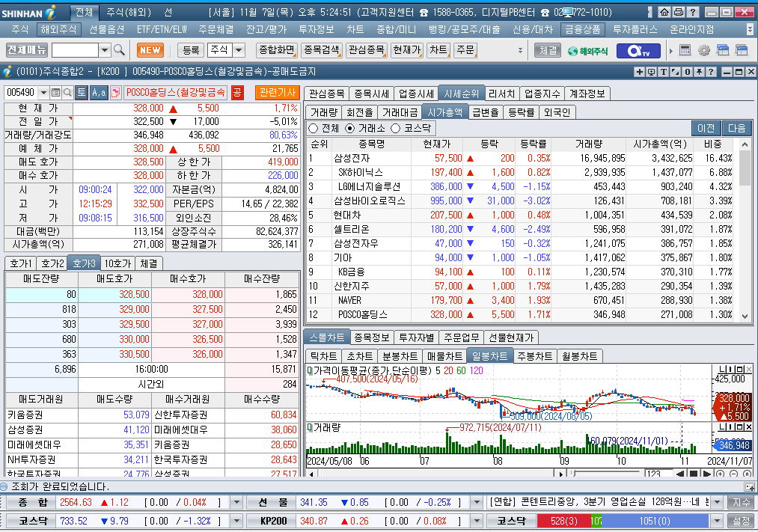Select the 삼성전자 row in the ranking list
Viewport: 758px width, 532px height.
point(520,158)
